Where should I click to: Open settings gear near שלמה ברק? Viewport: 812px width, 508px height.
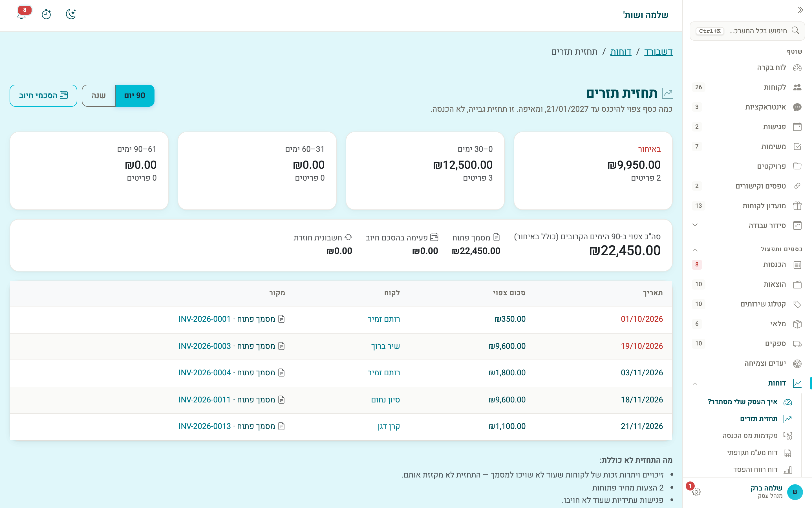(x=696, y=492)
